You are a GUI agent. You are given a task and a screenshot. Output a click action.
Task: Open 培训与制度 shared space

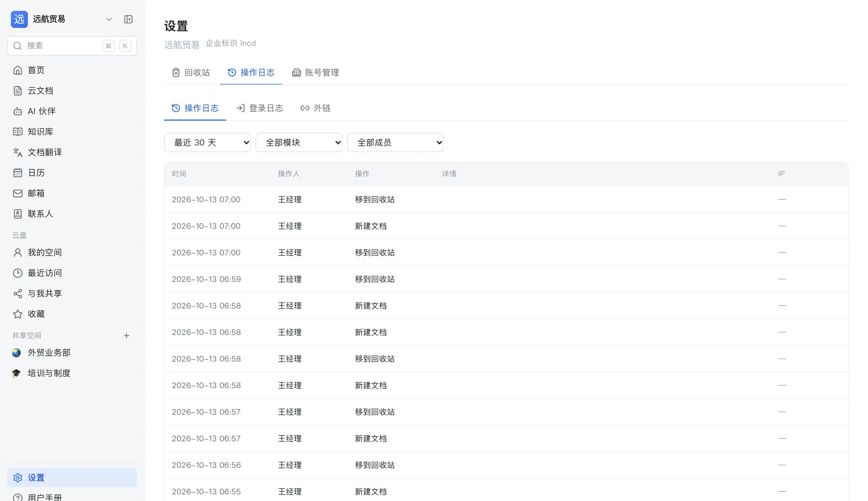point(72,373)
